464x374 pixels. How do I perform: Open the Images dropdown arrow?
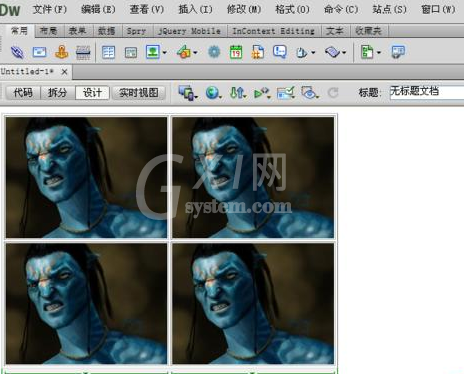click(164, 52)
